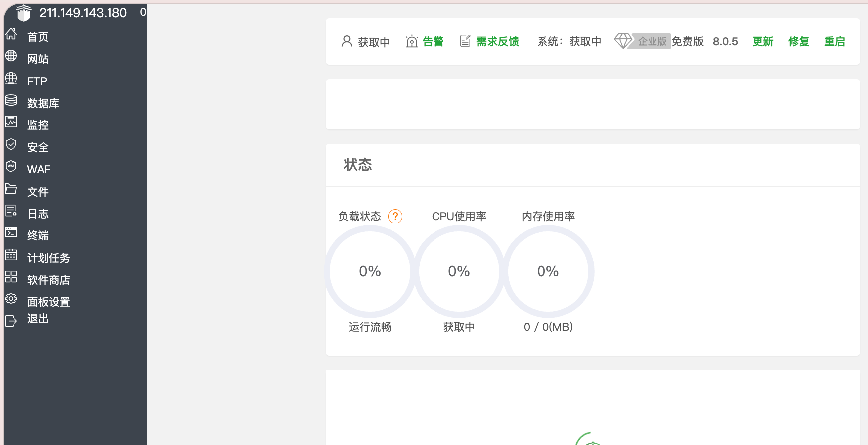Go to FTP management
This screenshot has width=868, height=445.
click(37, 81)
